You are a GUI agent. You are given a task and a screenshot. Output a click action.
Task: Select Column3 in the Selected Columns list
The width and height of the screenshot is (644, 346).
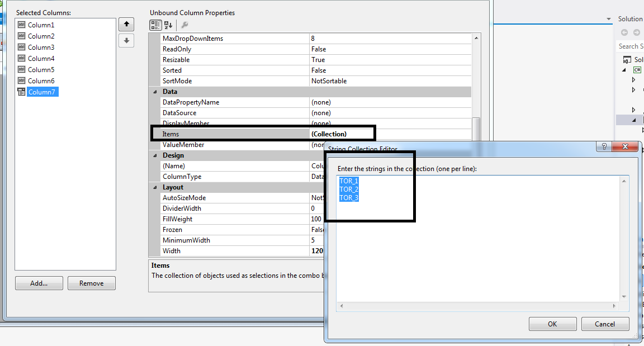click(x=41, y=47)
